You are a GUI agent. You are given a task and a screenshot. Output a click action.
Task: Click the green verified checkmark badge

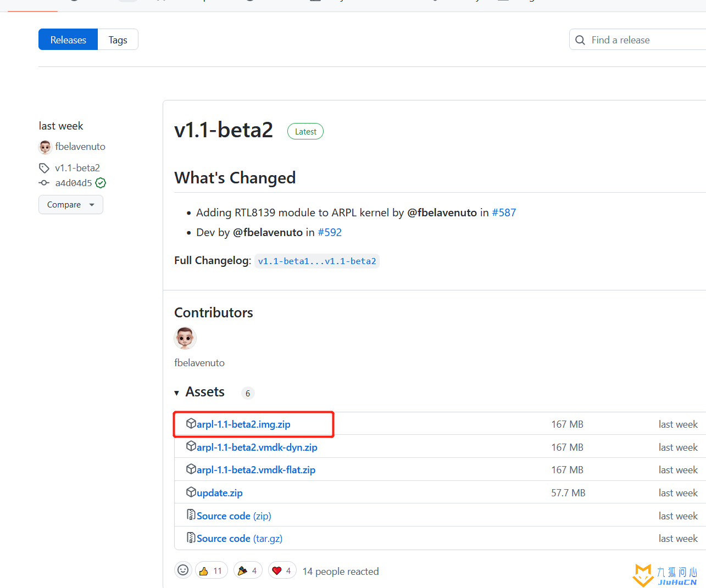coord(101,183)
